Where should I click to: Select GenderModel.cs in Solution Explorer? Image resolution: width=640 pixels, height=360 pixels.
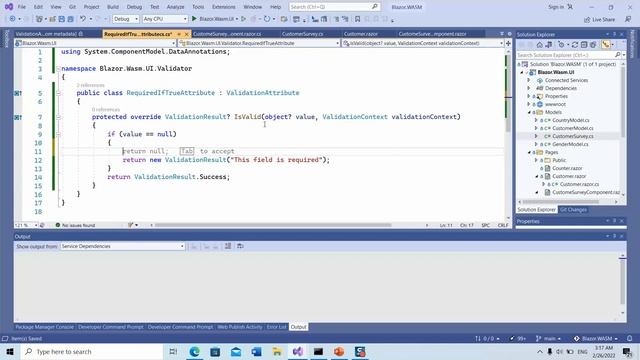tap(570, 144)
